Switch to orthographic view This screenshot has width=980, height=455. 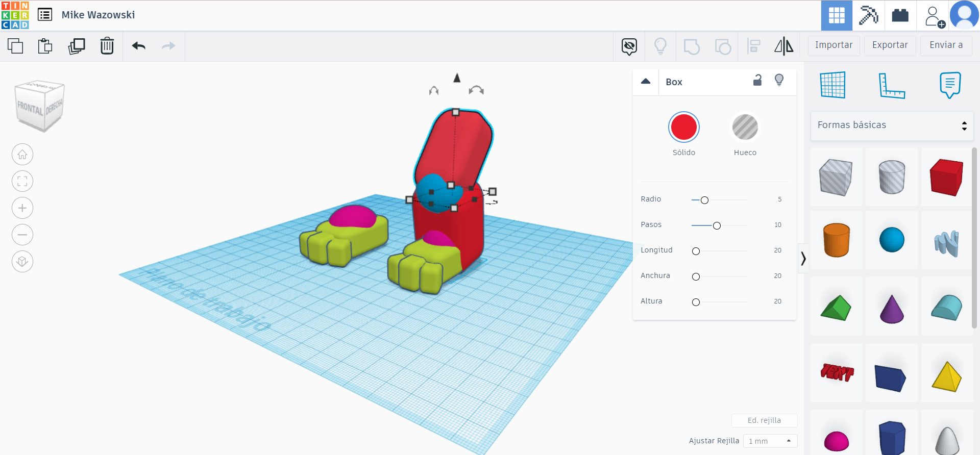[22, 262]
